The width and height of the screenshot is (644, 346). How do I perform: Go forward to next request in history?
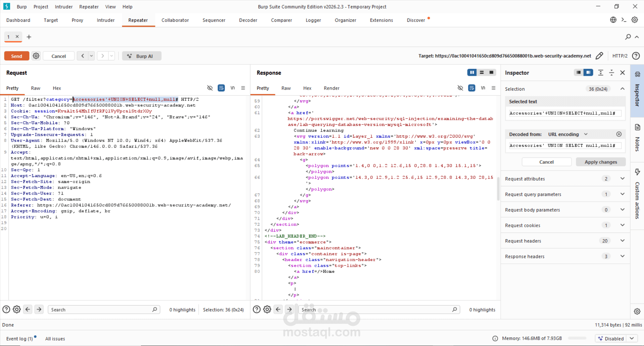[x=103, y=56]
